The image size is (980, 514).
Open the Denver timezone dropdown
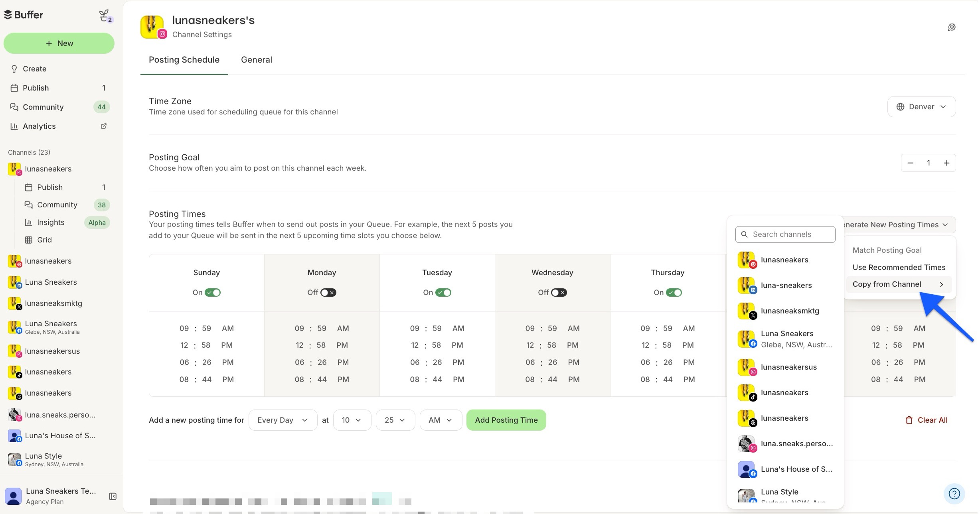pyautogui.click(x=921, y=106)
